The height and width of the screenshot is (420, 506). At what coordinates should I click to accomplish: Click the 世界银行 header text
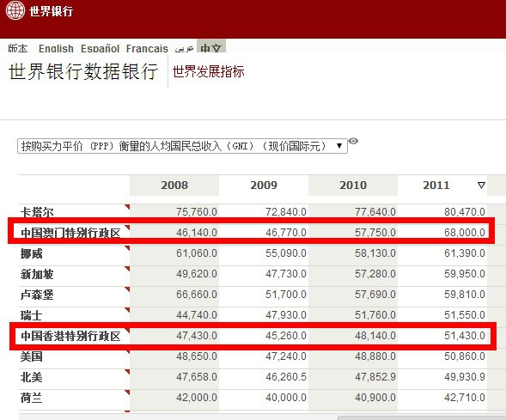point(51,11)
